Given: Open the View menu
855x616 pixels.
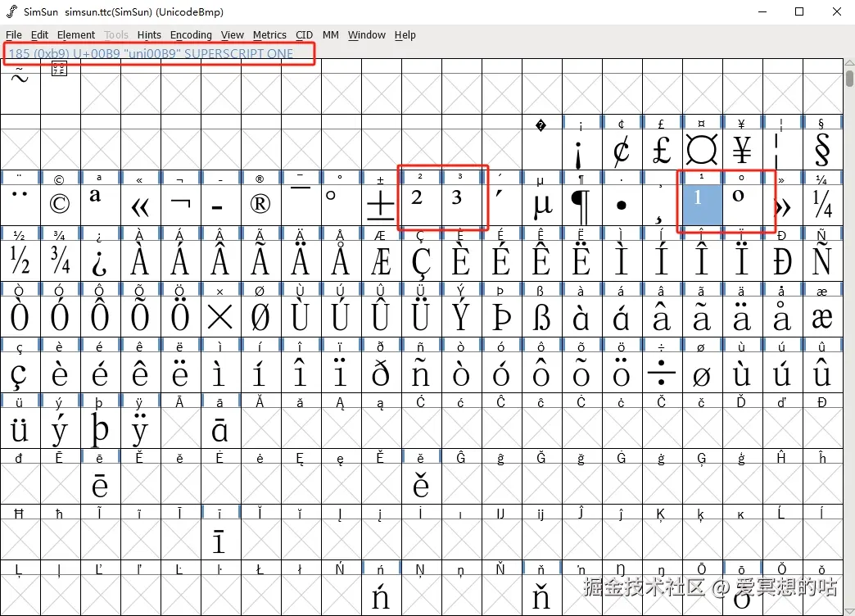Looking at the screenshot, I should click(x=233, y=35).
